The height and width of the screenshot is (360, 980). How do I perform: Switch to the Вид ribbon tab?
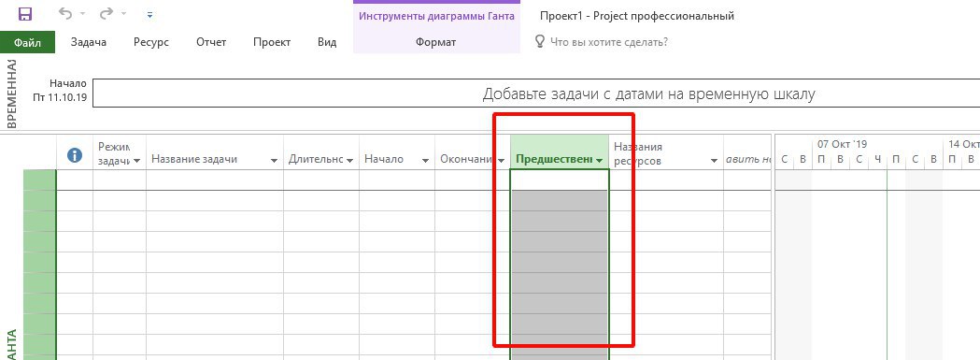pos(327,43)
